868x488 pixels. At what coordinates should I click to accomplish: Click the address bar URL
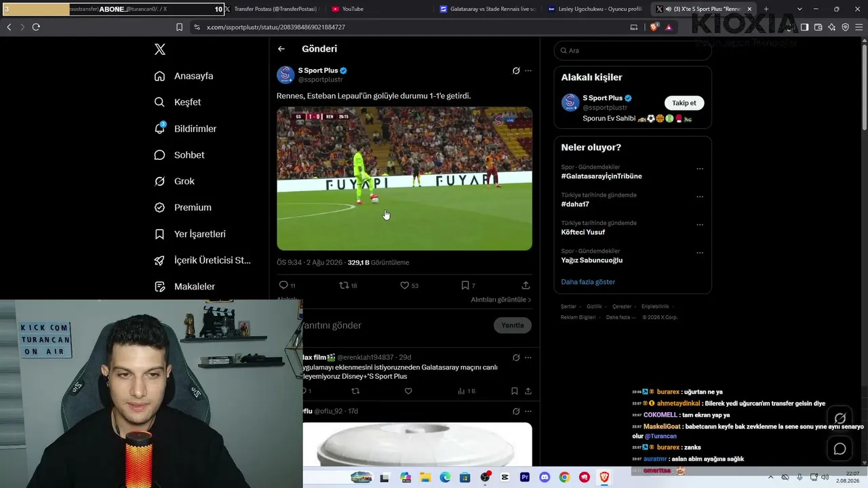[x=276, y=27]
